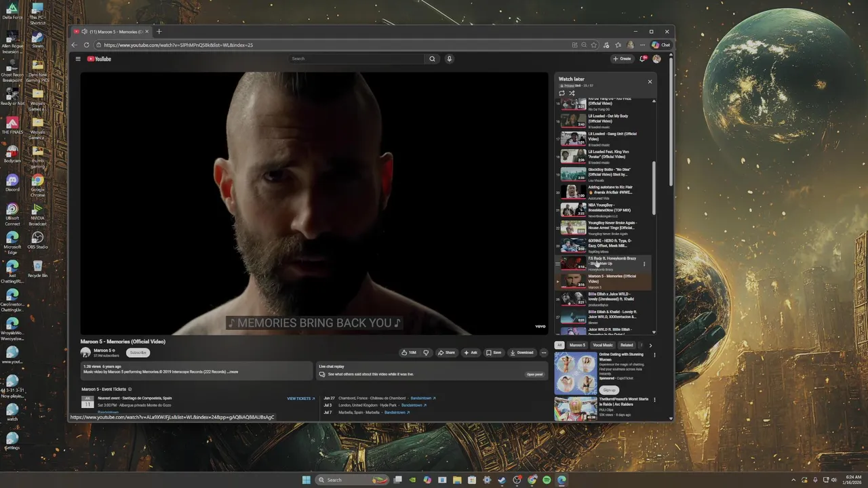
Task: Select the Maroon 5 - Memories browser tab
Action: pos(112,31)
